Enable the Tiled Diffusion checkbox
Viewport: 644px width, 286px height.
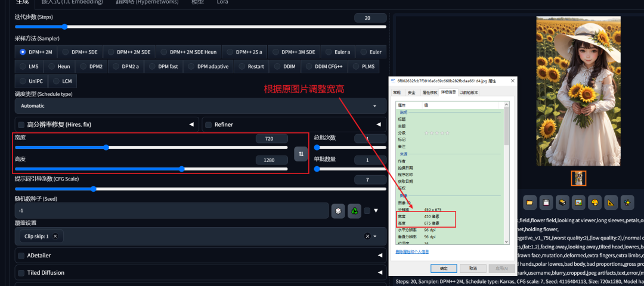point(21,273)
